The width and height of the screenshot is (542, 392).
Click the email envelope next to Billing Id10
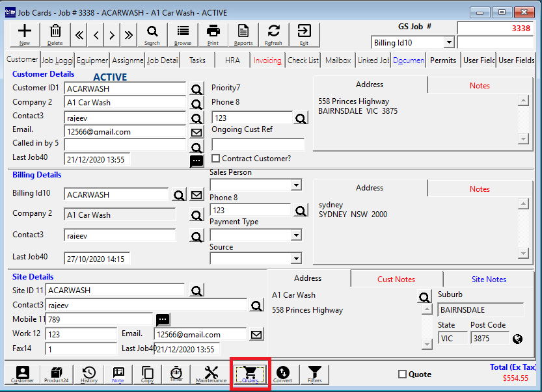point(196,195)
